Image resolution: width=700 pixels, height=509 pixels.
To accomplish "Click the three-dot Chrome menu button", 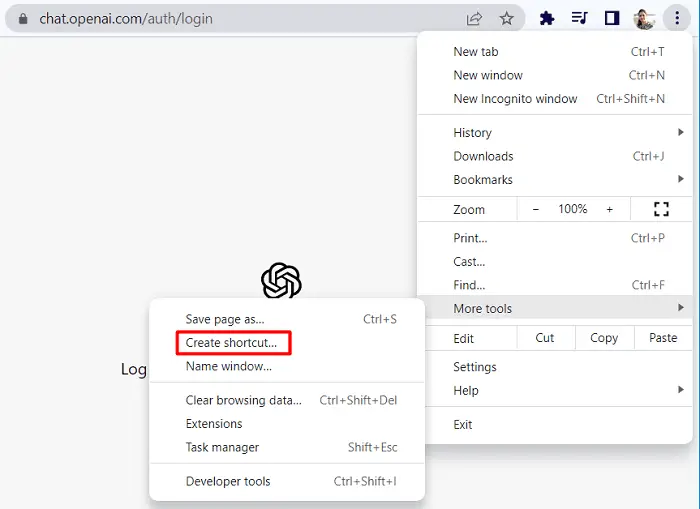I will click(x=677, y=18).
